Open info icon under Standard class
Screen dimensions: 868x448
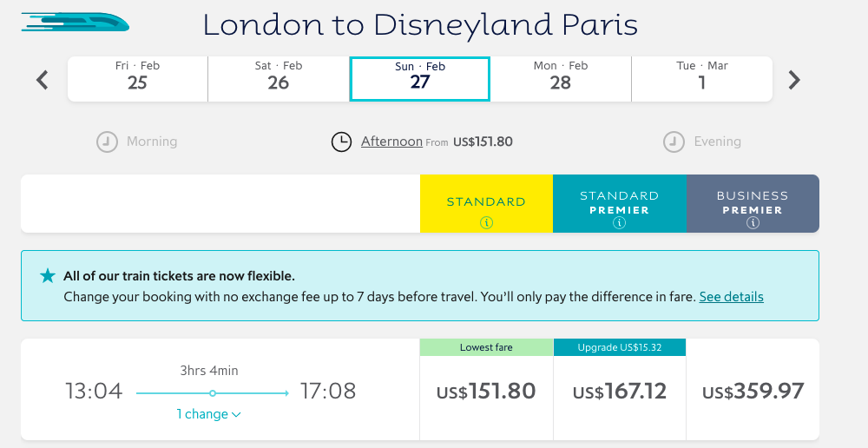(x=486, y=222)
